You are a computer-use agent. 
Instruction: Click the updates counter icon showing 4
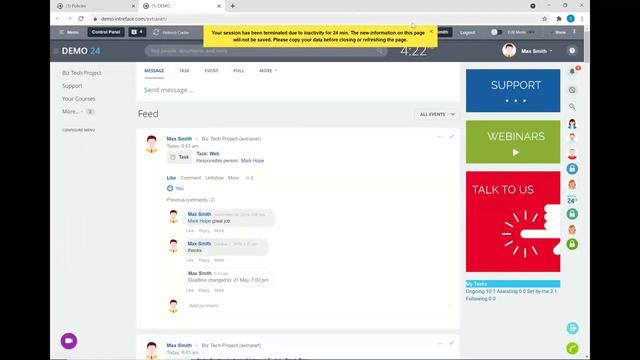[x=137, y=32]
